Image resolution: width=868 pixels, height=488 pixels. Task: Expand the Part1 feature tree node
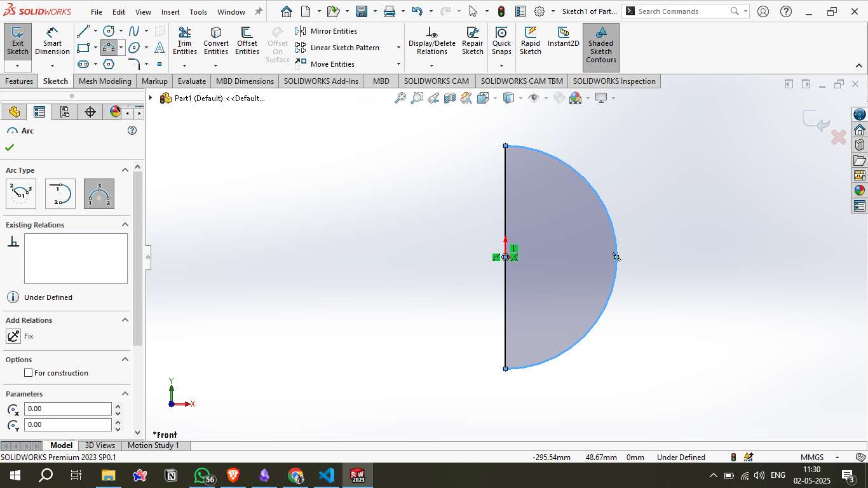coord(151,98)
